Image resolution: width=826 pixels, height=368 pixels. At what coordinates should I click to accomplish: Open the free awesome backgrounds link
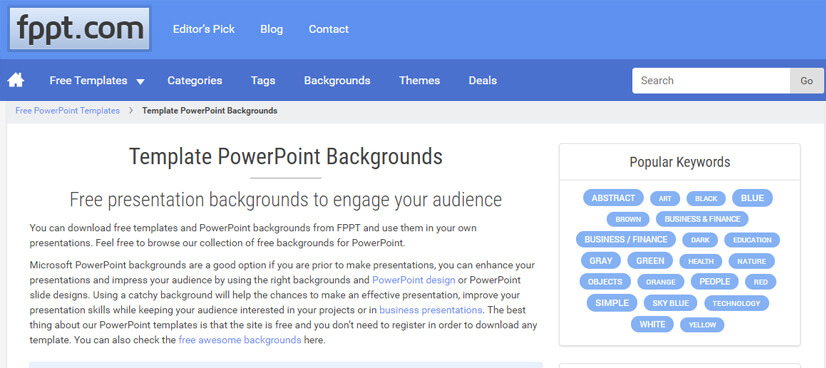pos(240,340)
